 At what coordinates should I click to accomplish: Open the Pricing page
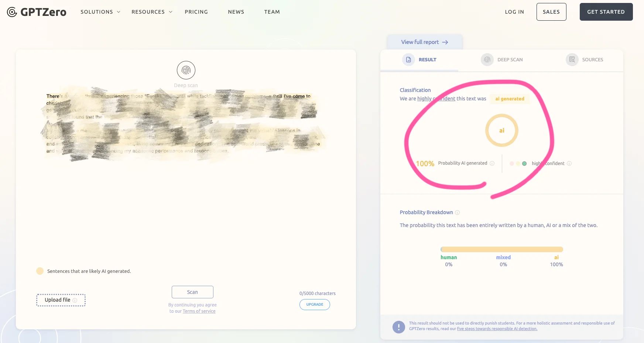click(x=196, y=12)
